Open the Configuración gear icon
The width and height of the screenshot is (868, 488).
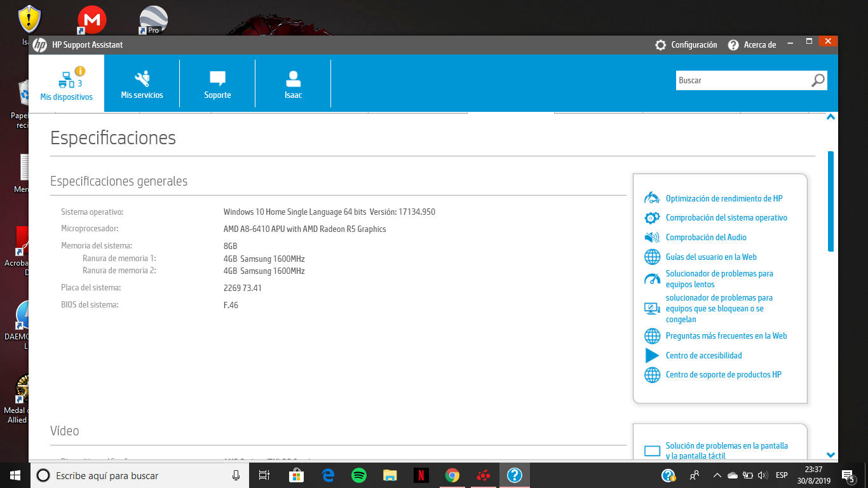tap(661, 45)
